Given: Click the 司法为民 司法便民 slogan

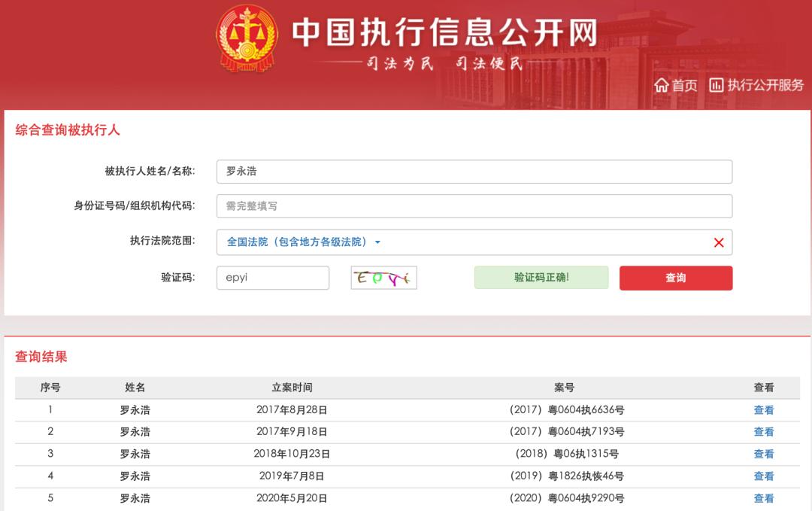Looking at the screenshot, I should 444,64.
